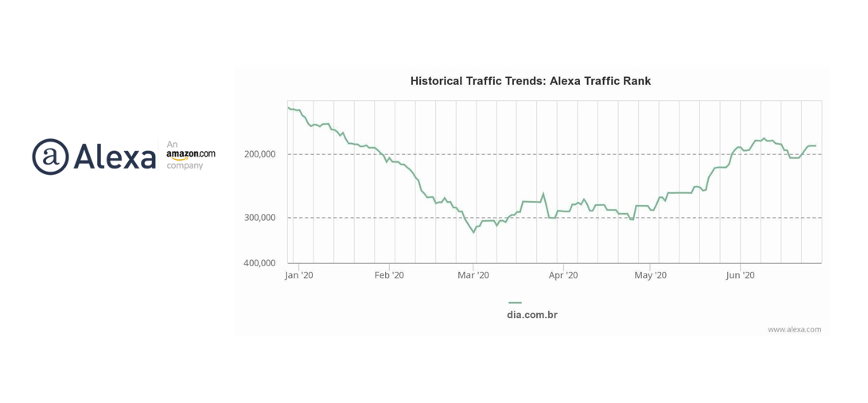The image size is (868, 403).
Task: Click the amazon.com company logo
Action: pos(190,155)
